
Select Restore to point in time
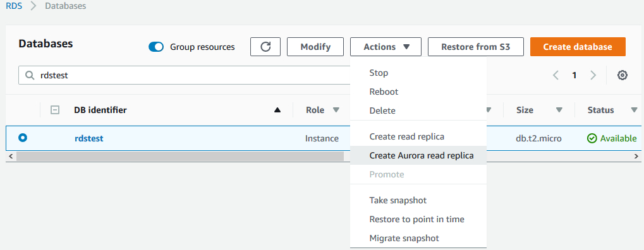coord(418,219)
